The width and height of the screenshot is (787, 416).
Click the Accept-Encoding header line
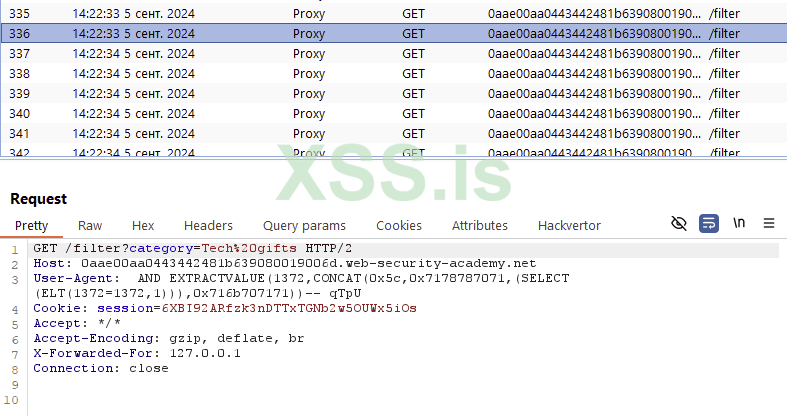169,339
